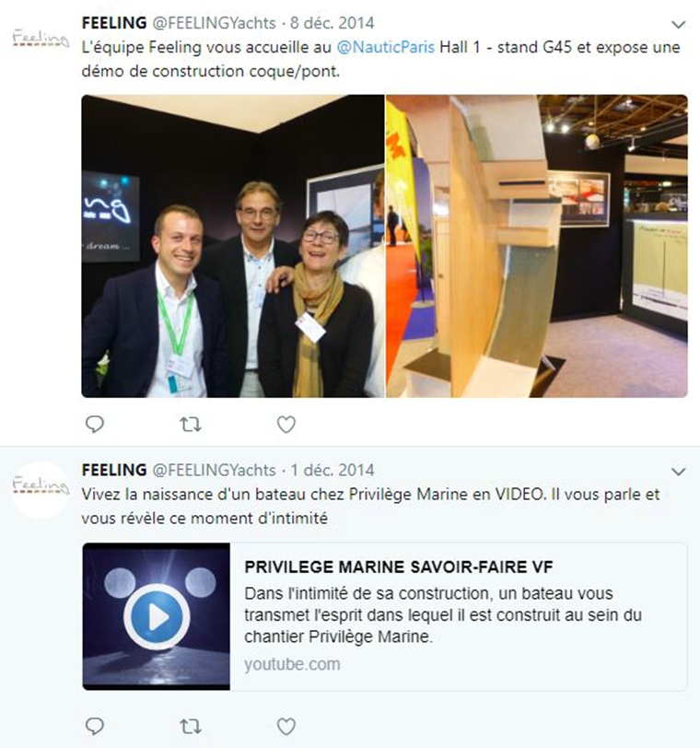Open FEELING profile name on first tweet

click(114, 23)
